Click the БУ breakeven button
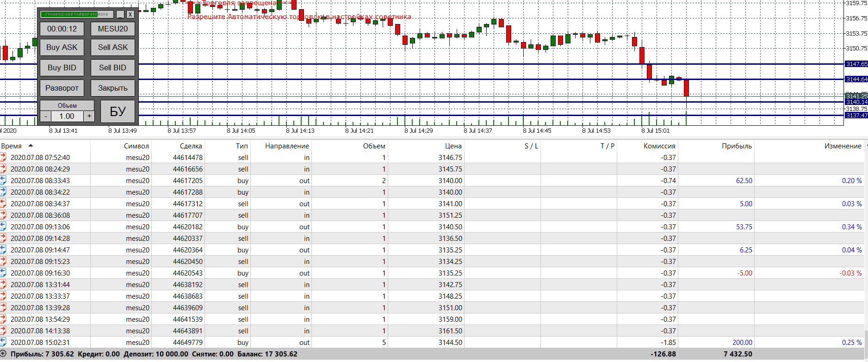The width and height of the screenshot is (868, 362). 118,111
